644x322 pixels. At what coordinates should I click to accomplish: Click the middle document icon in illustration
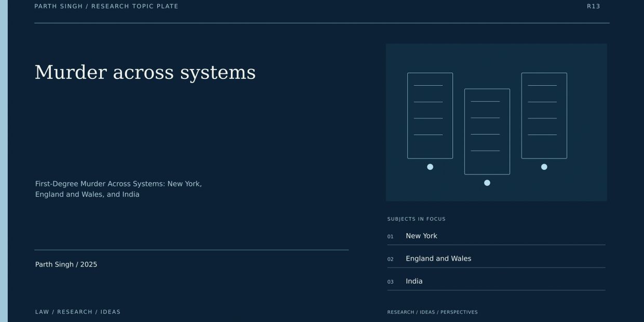pos(487,132)
